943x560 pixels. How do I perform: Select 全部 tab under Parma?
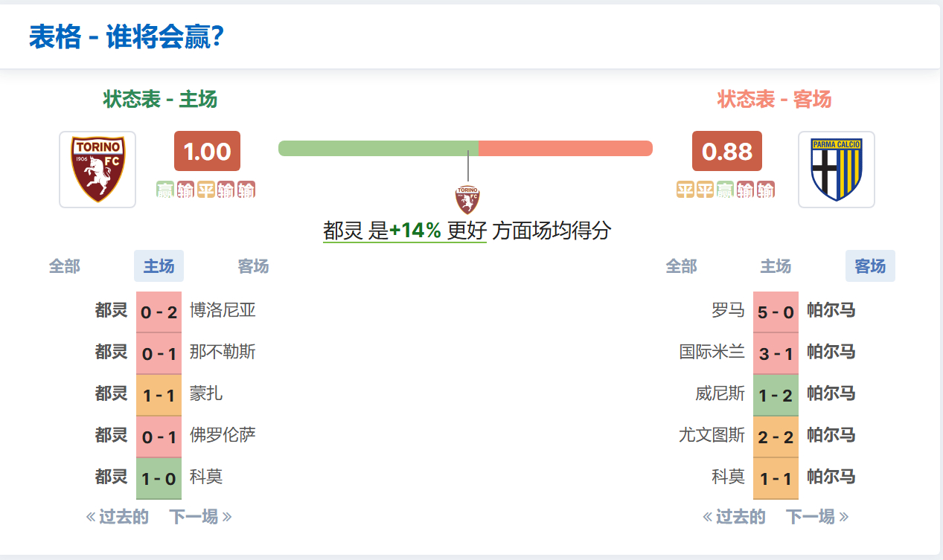(x=681, y=266)
